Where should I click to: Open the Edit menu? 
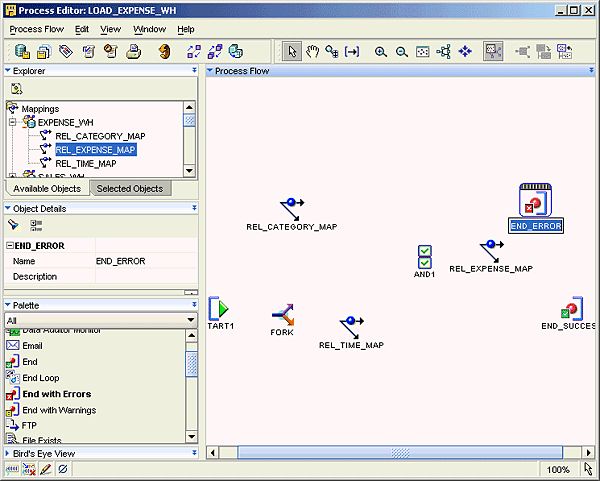tap(82, 29)
